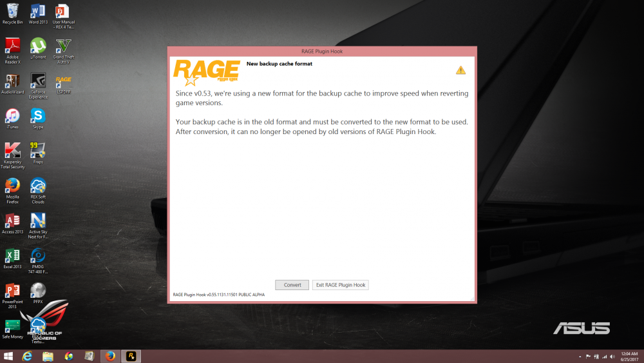The width and height of the screenshot is (644, 363).
Task: Select REX Soft Clouds desktop icon
Action: coord(38,191)
